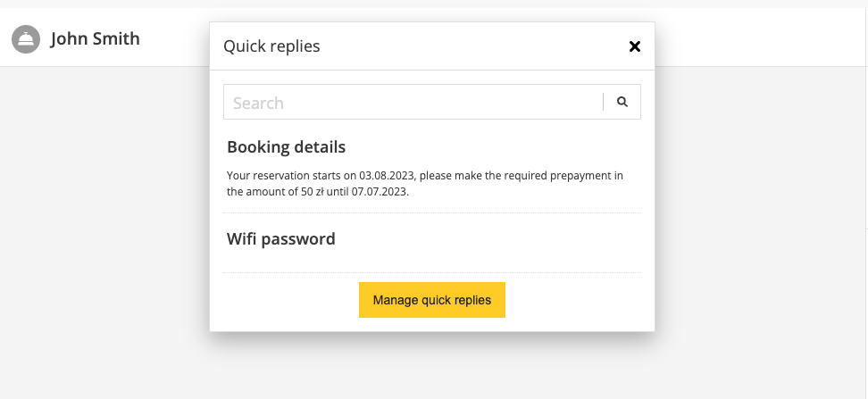Click the separator line below Booking details text
Viewport: 868px width, 399px height.
pyautogui.click(x=432, y=213)
